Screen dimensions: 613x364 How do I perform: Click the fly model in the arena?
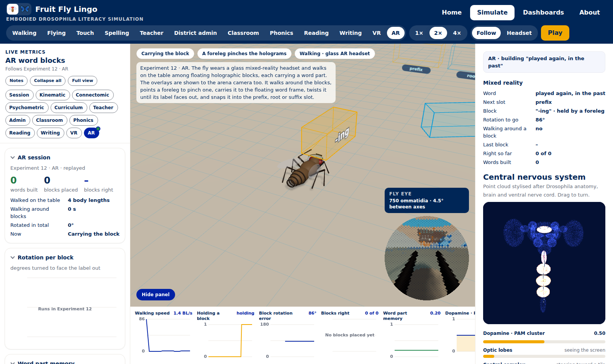pyautogui.click(x=305, y=171)
